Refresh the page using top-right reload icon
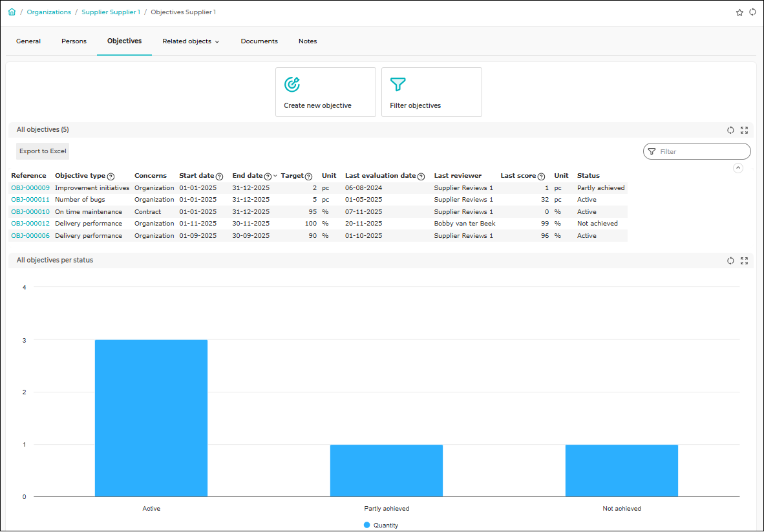Viewport: 764px width, 532px height. point(753,12)
